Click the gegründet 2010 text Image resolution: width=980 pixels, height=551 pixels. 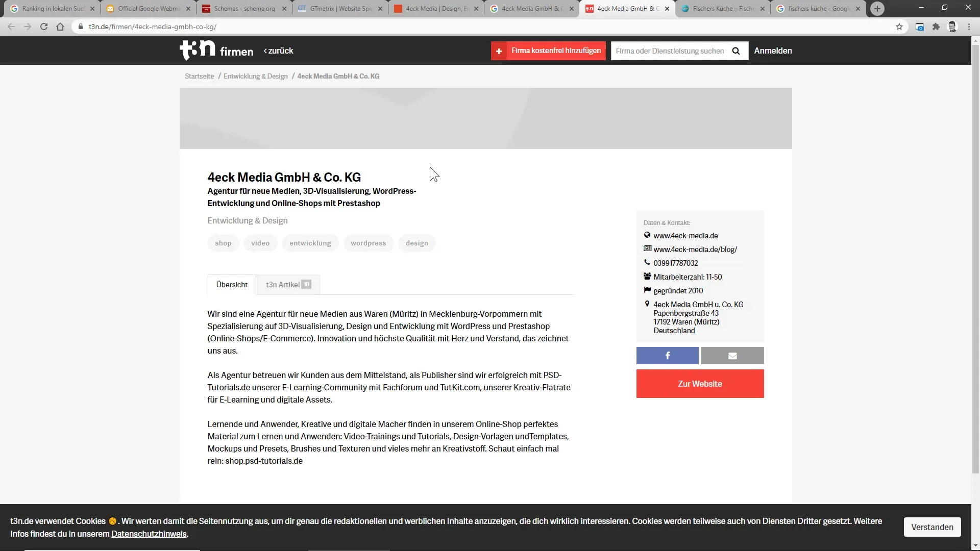tap(678, 291)
